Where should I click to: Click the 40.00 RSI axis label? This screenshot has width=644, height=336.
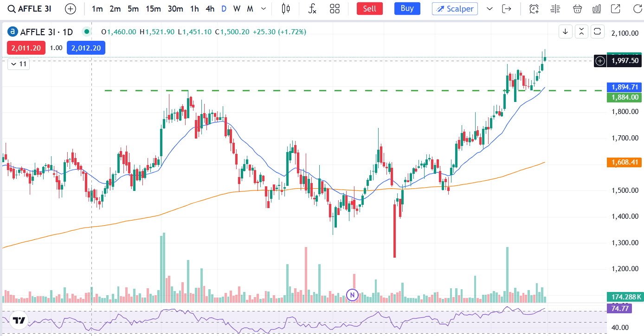[x=620, y=327]
